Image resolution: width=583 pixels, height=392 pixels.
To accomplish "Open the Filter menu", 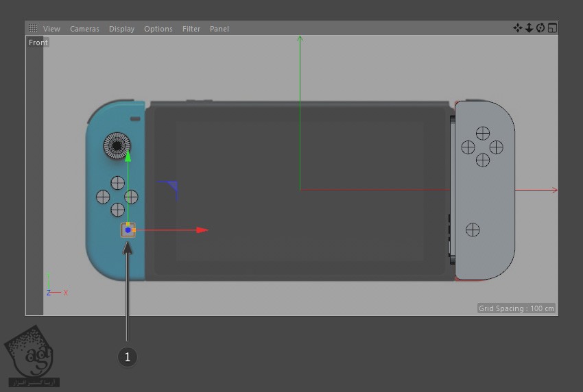I will pos(191,29).
